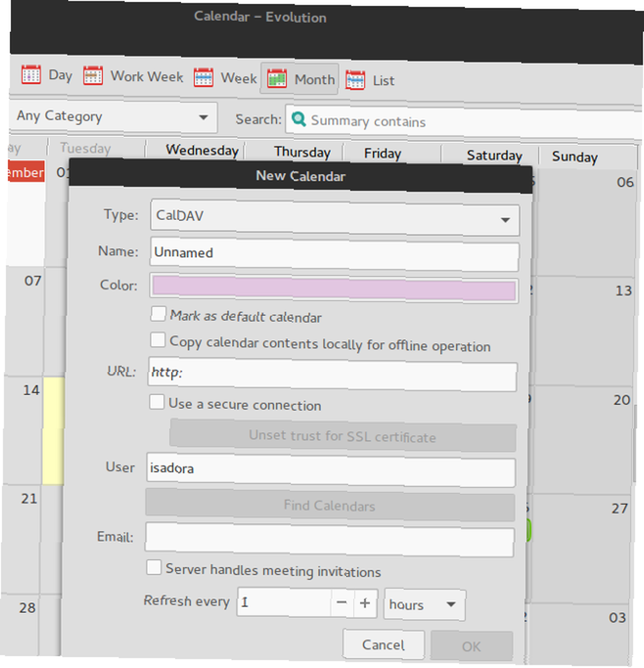Switch to List view label
644x668 pixels.
pos(383,81)
